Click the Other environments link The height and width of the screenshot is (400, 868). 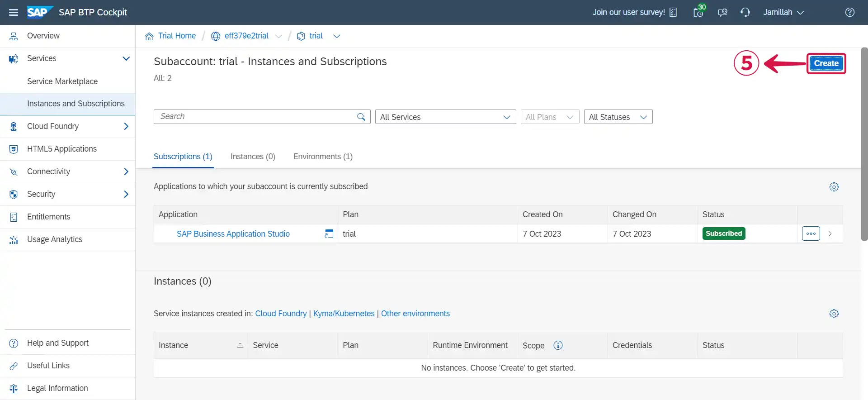[x=415, y=314]
